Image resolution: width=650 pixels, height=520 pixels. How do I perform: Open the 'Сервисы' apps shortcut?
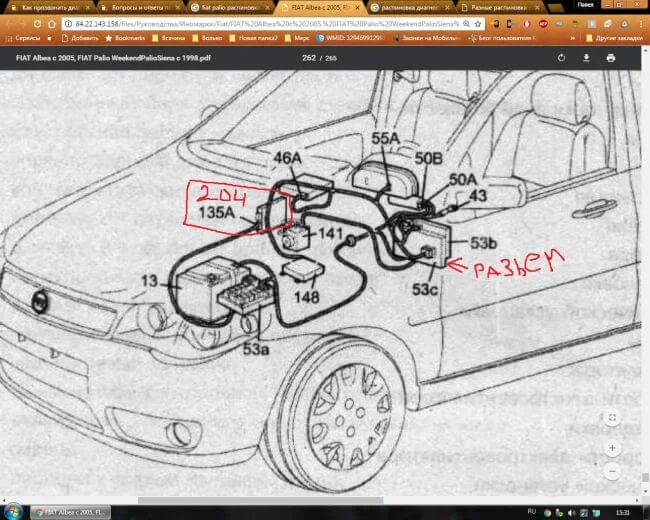coord(22,37)
